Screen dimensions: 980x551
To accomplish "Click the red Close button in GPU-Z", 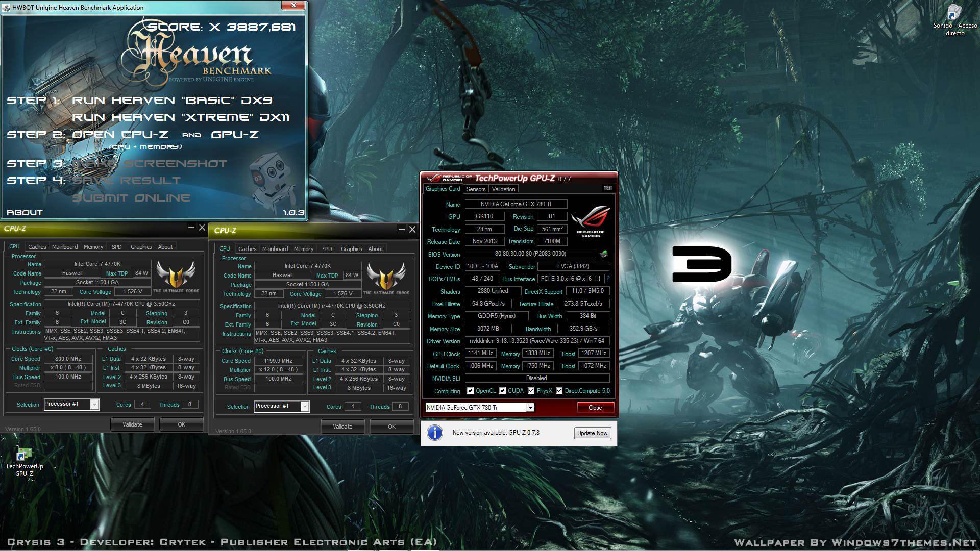I will point(595,407).
